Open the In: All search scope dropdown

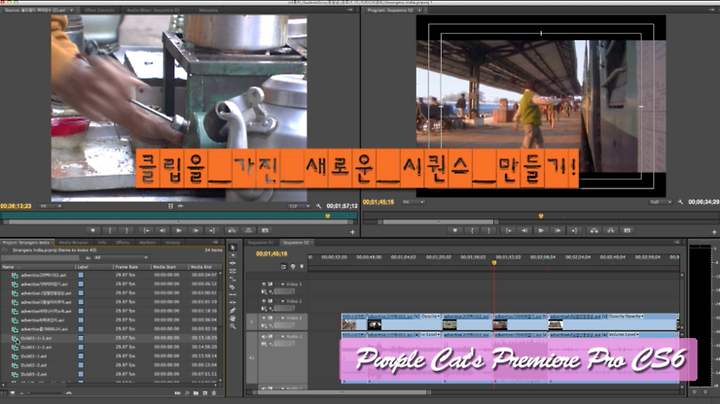(121, 258)
